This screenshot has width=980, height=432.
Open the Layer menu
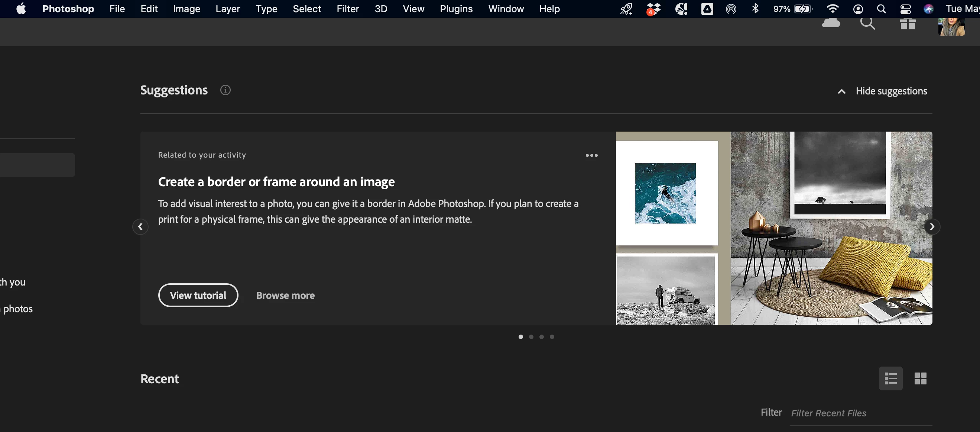(x=227, y=9)
